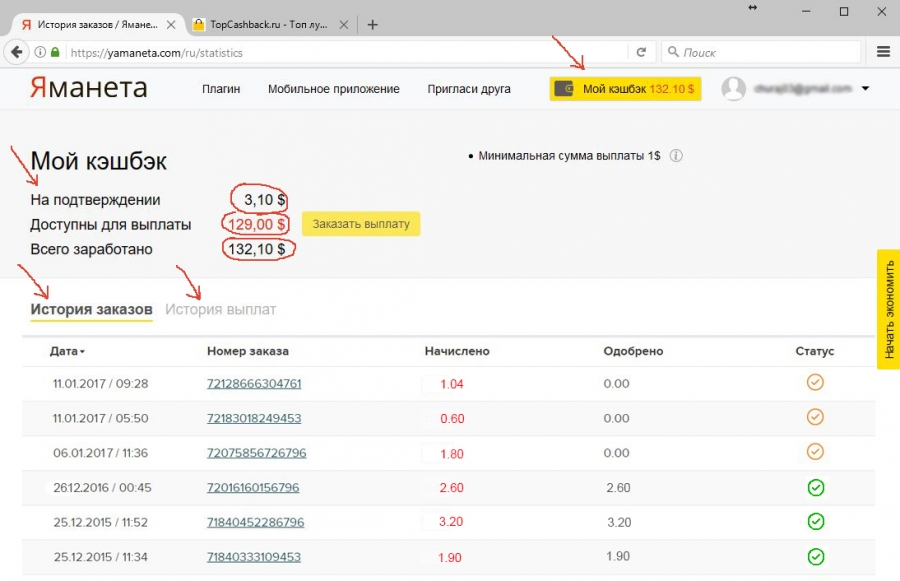Screen dimensions: 900x581
Task: Click the blurred user email address
Action: point(802,88)
